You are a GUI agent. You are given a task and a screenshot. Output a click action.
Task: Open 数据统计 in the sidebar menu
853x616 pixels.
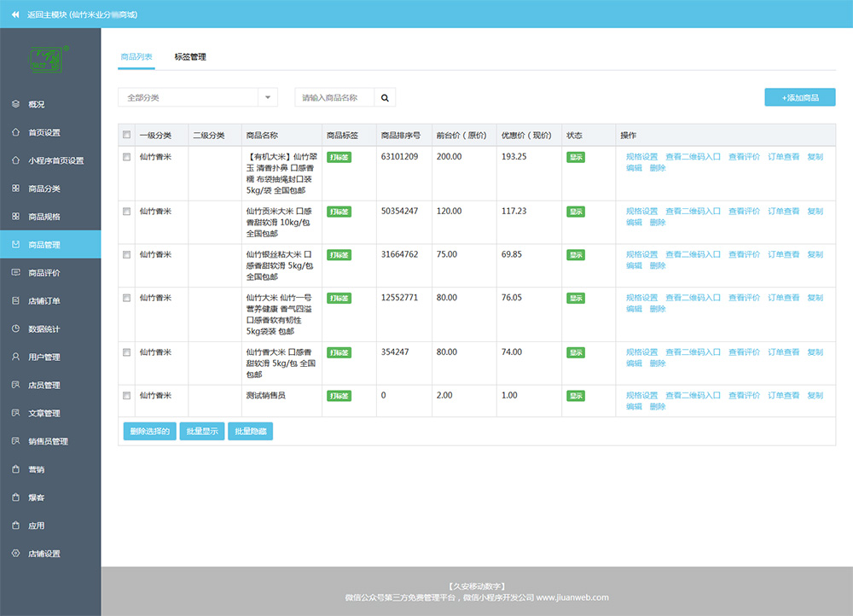[50, 328]
